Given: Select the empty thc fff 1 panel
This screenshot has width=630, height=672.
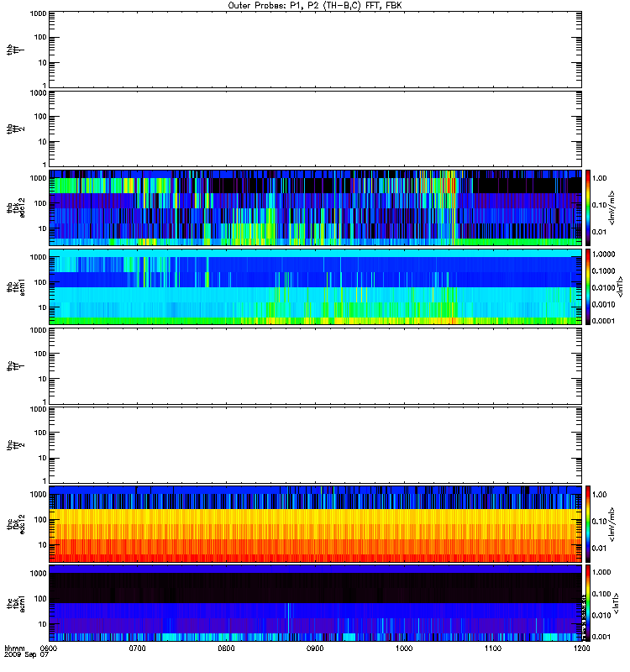Looking at the screenshot, I should tap(315, 366).
